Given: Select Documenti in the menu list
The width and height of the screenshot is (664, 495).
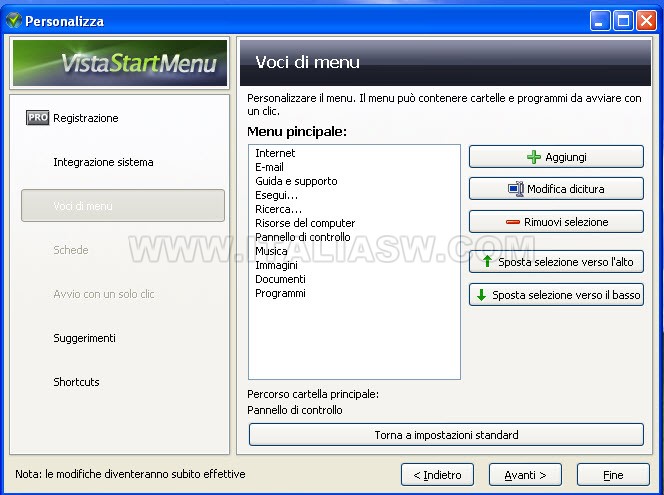Looking at the screenshot, I should [280, 279].
